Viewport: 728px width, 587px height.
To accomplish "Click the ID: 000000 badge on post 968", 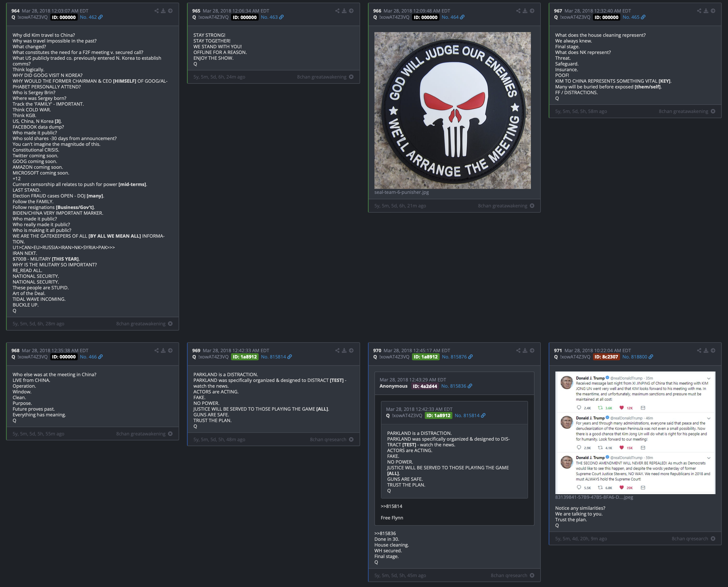I will tap(64, 357).
